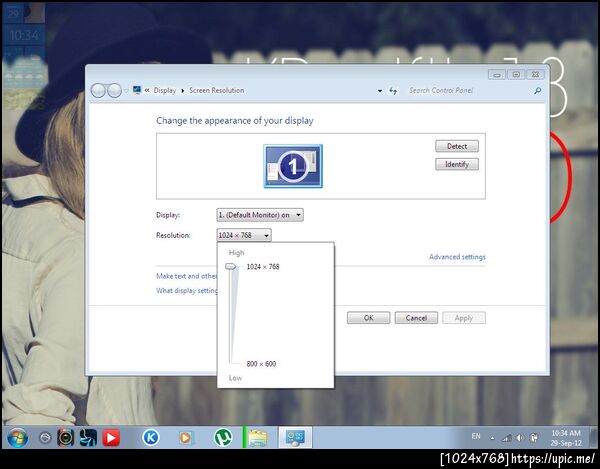Screen dimensions: 600x469
Task: Open the orange media player taskbar icon
Action: click(186, 438)
